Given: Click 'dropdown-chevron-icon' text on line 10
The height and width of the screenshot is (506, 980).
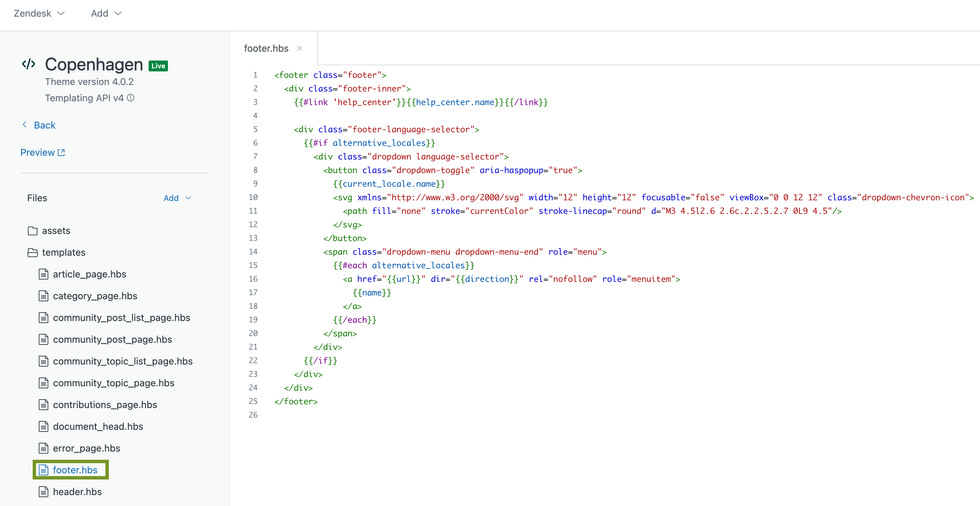Looking at the screenshot, I should 913,198.
